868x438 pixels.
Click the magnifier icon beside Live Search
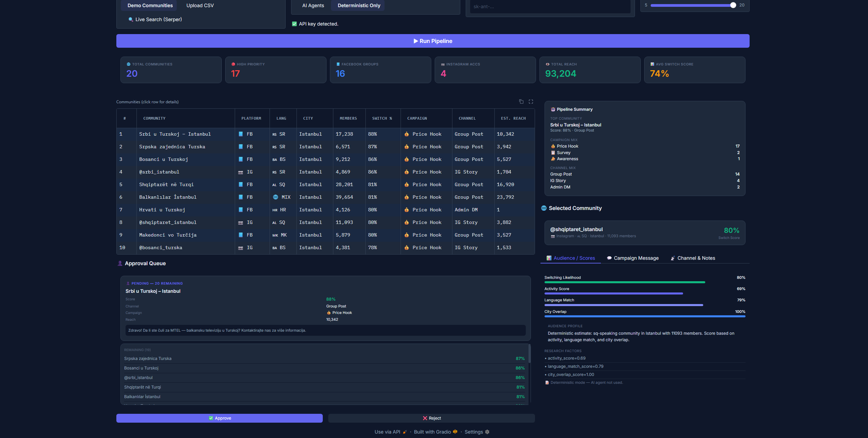coord(131,19)
